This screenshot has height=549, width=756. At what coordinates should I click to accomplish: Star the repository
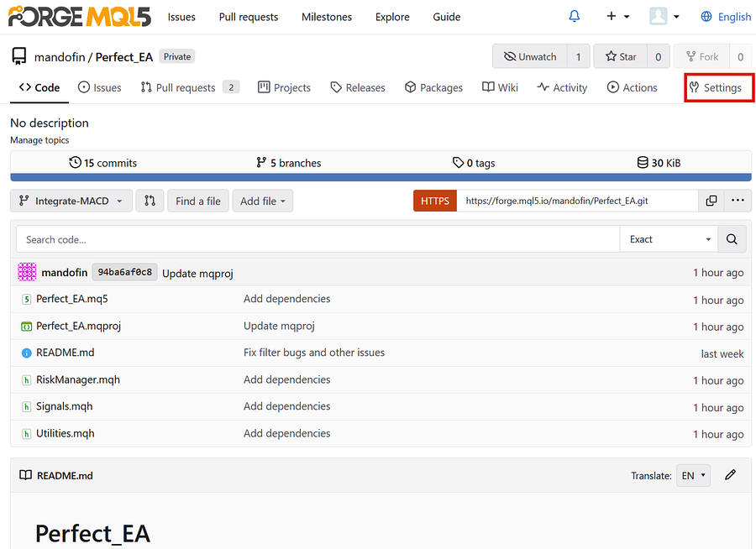tap(621, 56)
